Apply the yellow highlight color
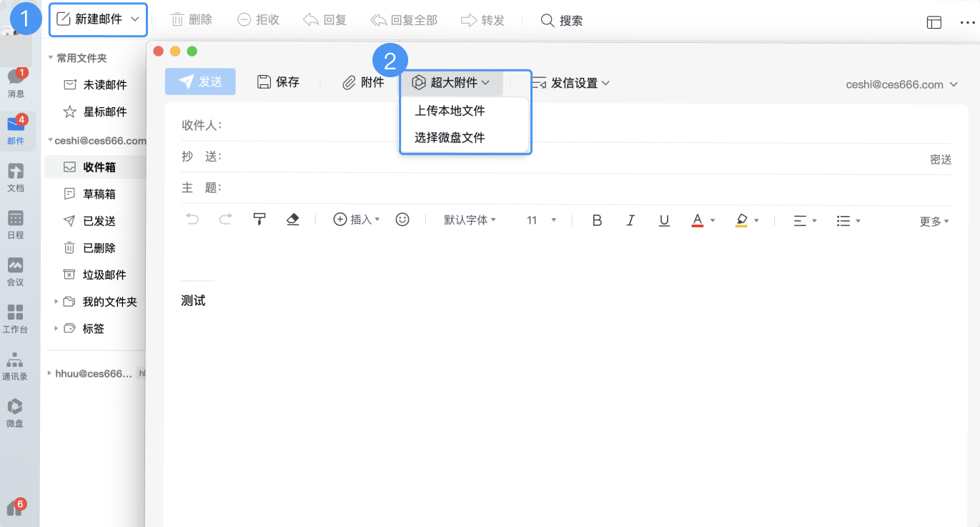The image size is (980, 527). coord(741,220)
